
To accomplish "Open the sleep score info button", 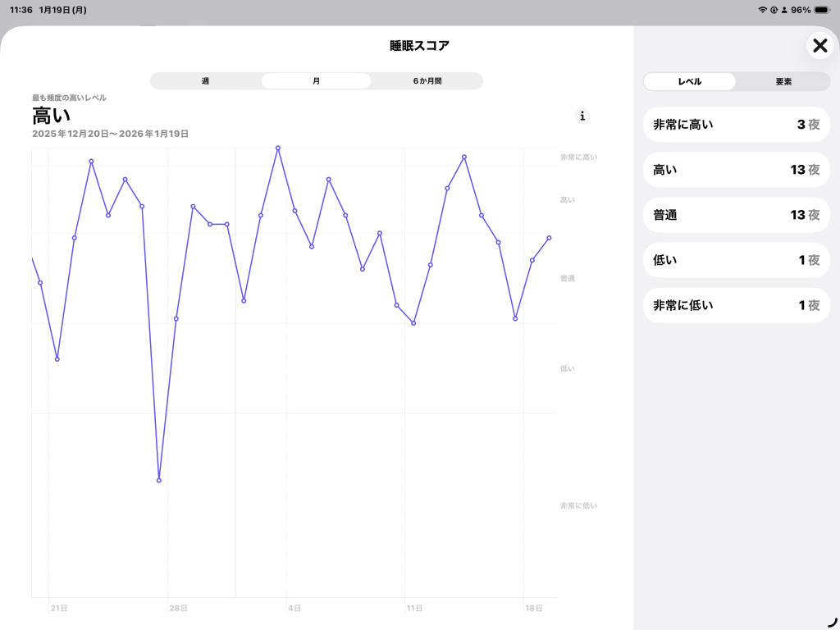I will point(582,116).
